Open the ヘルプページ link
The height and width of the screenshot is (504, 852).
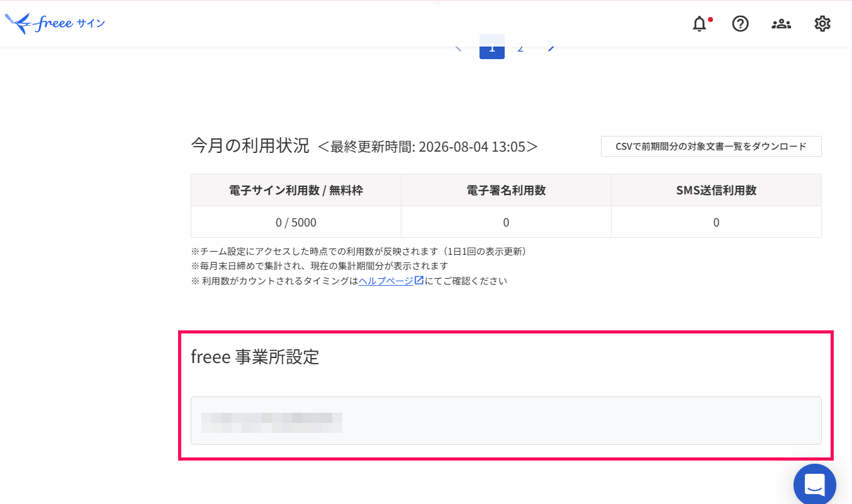pyautogui.click(x=386, y=281)
